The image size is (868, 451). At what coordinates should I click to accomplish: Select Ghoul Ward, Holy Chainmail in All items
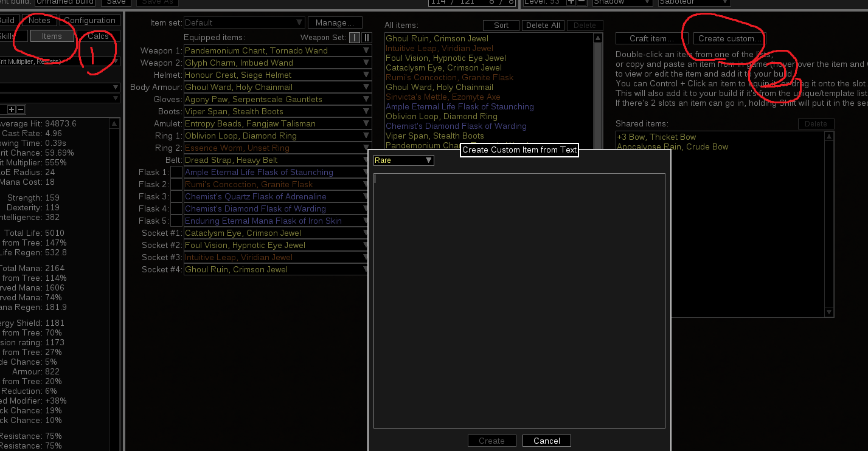[x=439, y=87]
